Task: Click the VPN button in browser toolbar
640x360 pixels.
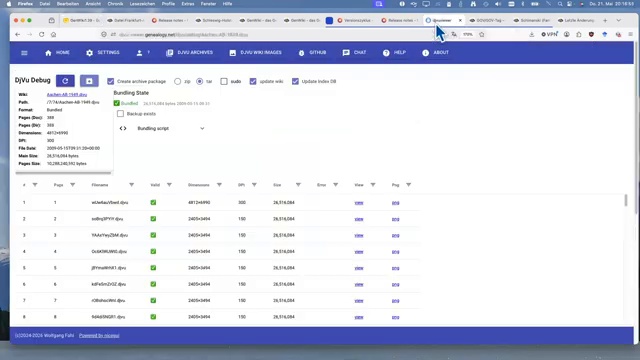Action: [x=549, y=35]
